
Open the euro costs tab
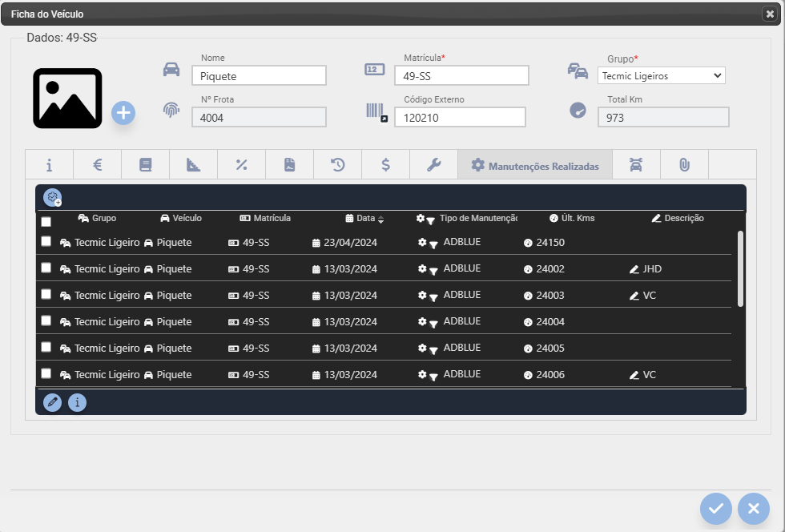point(98,164)
